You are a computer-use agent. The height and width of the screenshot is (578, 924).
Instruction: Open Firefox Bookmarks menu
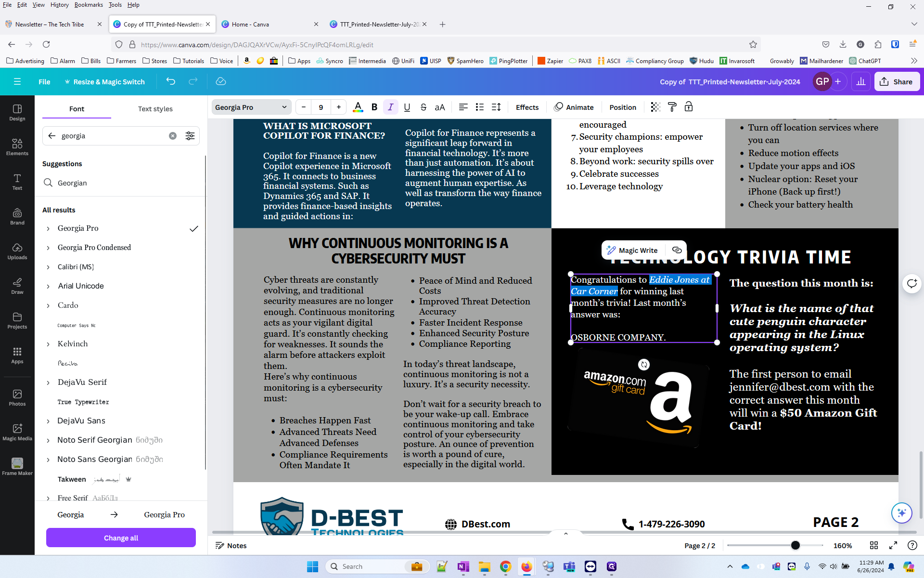tap(89, 5)
